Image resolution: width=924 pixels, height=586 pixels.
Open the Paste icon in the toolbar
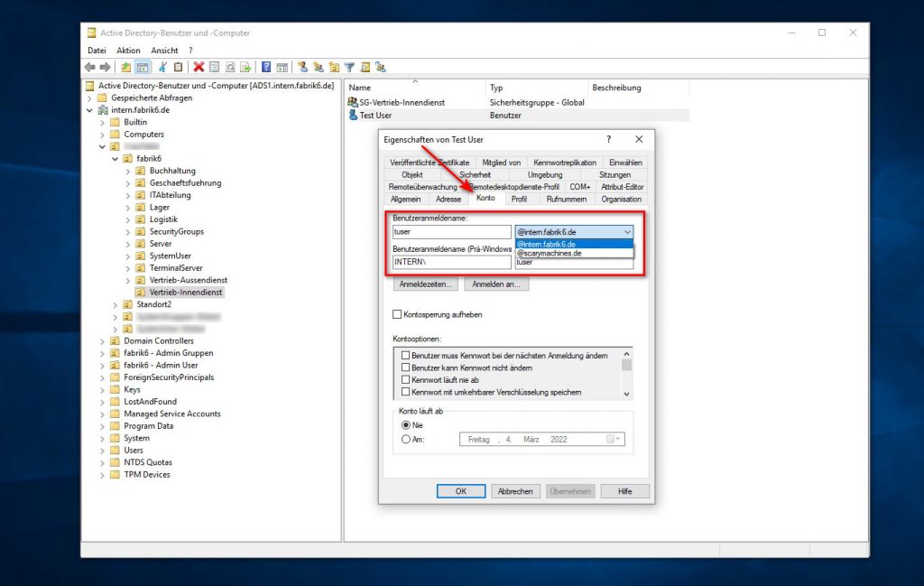click(177, 66)
